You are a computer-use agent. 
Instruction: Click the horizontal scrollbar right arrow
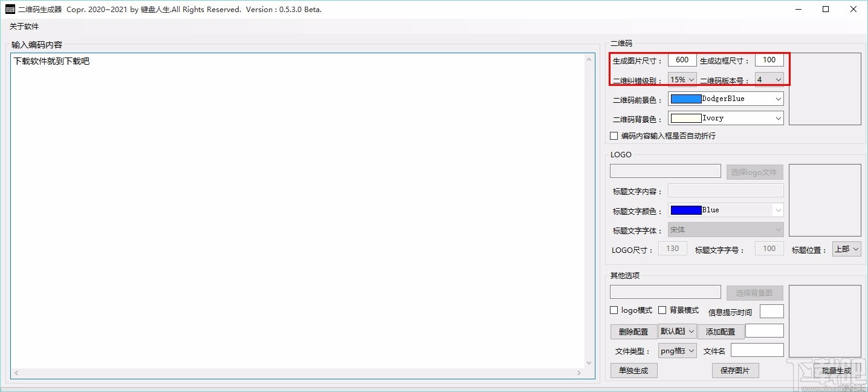pyautogui.click(x=580, y=374)
